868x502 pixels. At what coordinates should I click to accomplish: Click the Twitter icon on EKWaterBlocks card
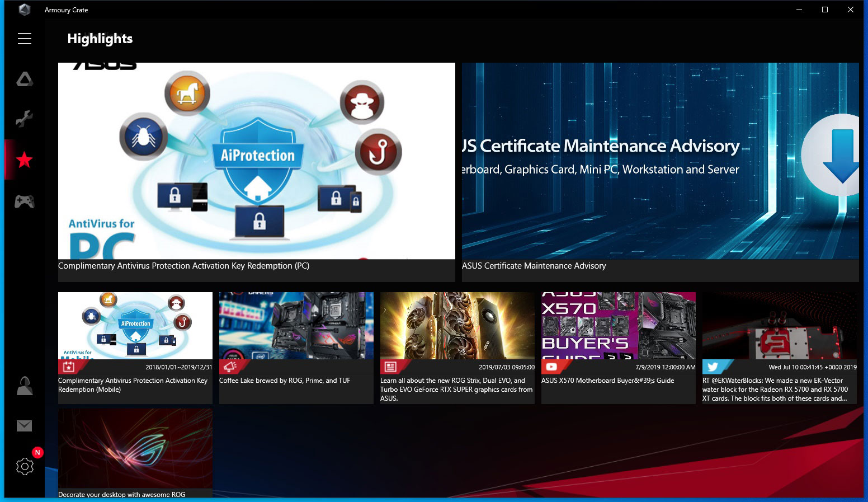(713, 367)
